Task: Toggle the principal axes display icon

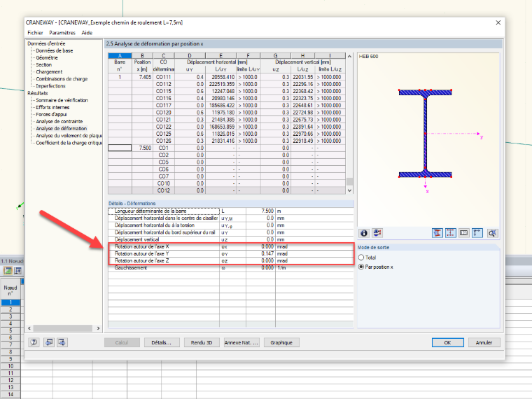Action: (x=477, y=233)
